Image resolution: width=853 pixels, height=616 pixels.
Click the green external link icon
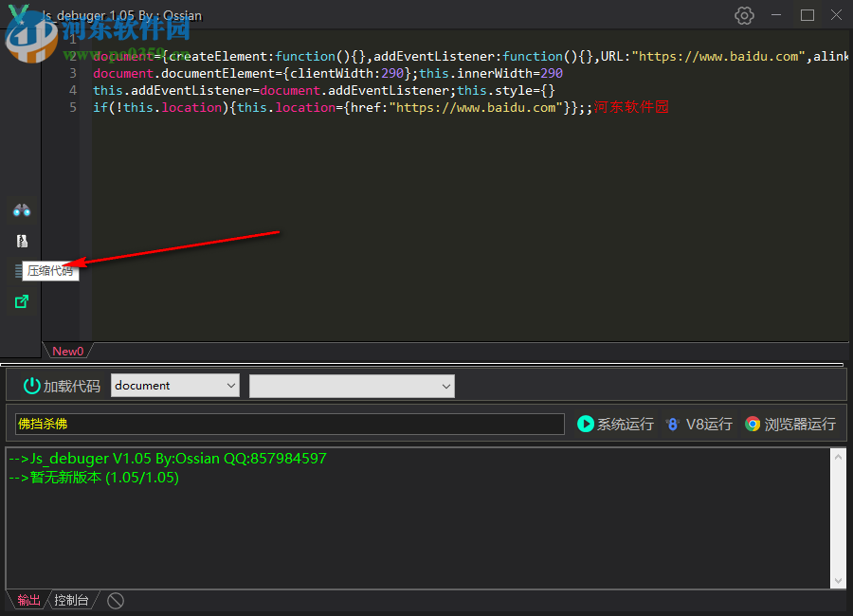pyautogui.click(x=21, y=301)
